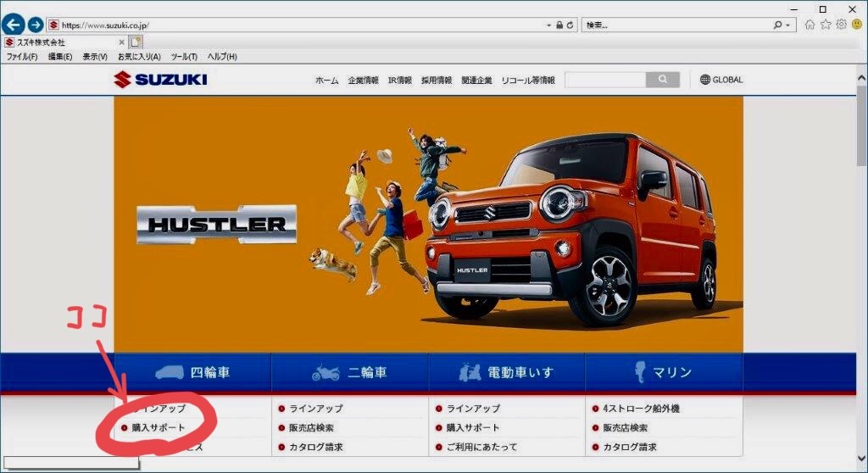Go forward with the browser forward arrow
Screen dimensions: 868x473
click(36, 25)
